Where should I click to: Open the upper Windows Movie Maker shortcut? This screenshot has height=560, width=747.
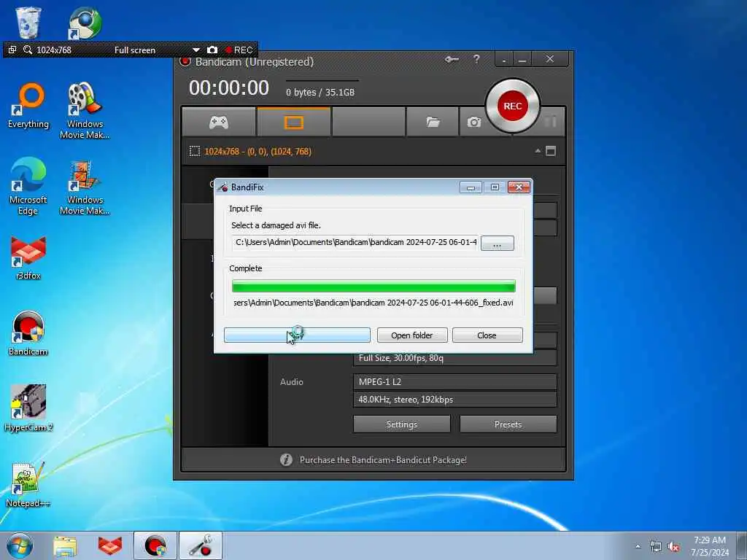click(85, 111)
